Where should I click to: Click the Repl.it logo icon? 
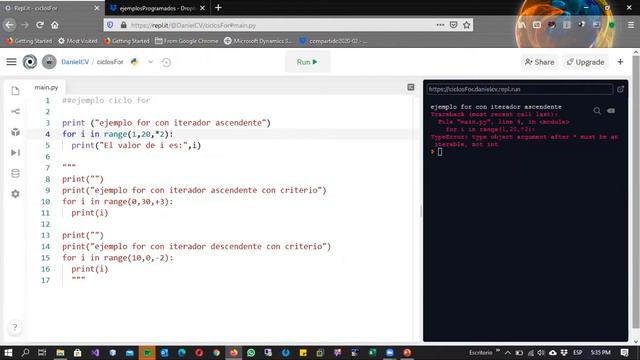pos(30,62)
